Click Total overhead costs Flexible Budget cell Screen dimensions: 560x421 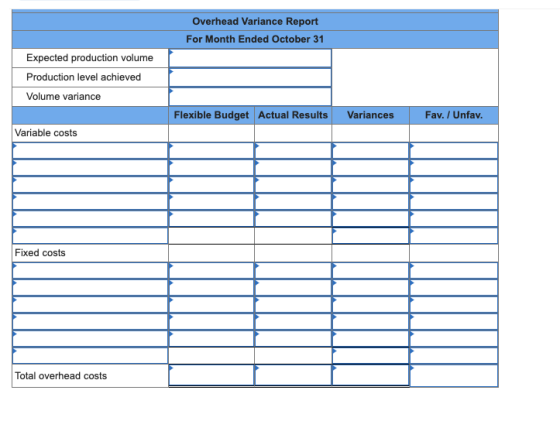211,375
